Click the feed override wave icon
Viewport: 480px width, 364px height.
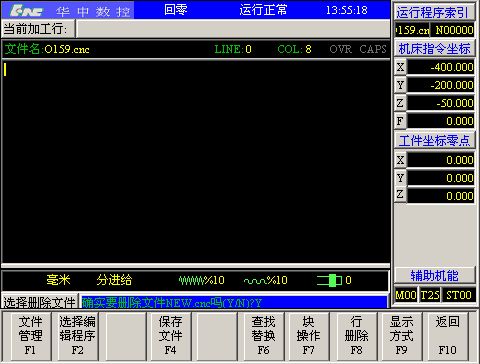coord(256,281)
